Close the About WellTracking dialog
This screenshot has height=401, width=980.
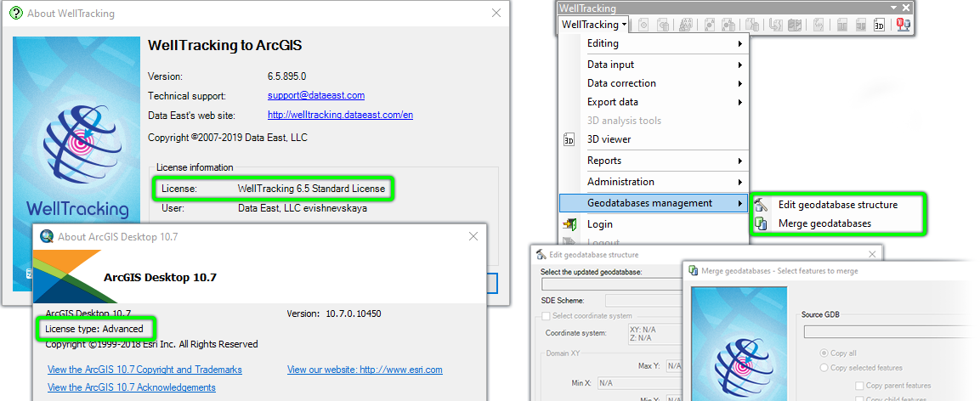(496, 13)
